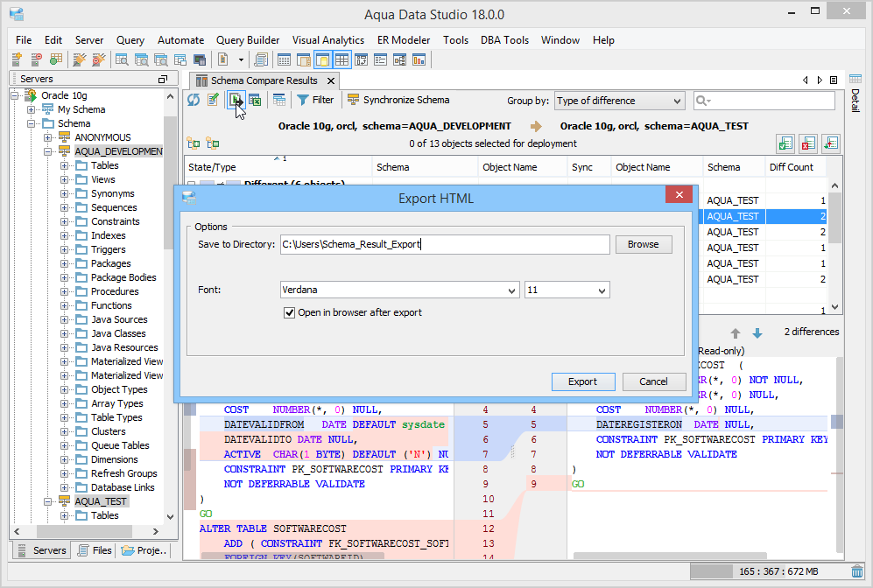873x588 pixels.
Task: Open the font size 11 dropdown
Action: [567, 290]
